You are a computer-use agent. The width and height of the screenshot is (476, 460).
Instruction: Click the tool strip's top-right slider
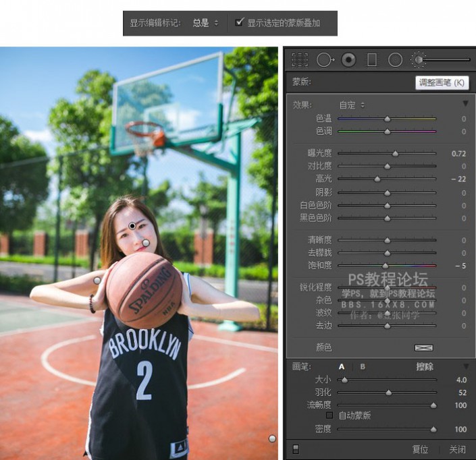click(x=446, y=60)
